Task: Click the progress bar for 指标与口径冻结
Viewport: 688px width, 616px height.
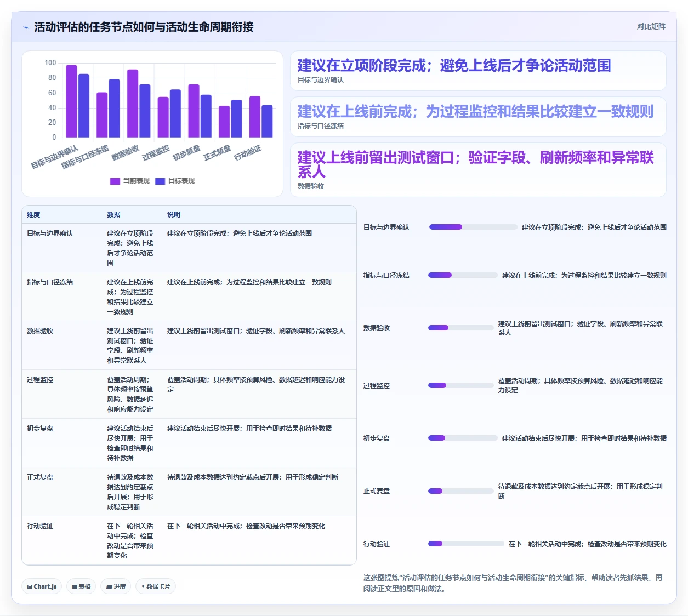Action: 463,275
